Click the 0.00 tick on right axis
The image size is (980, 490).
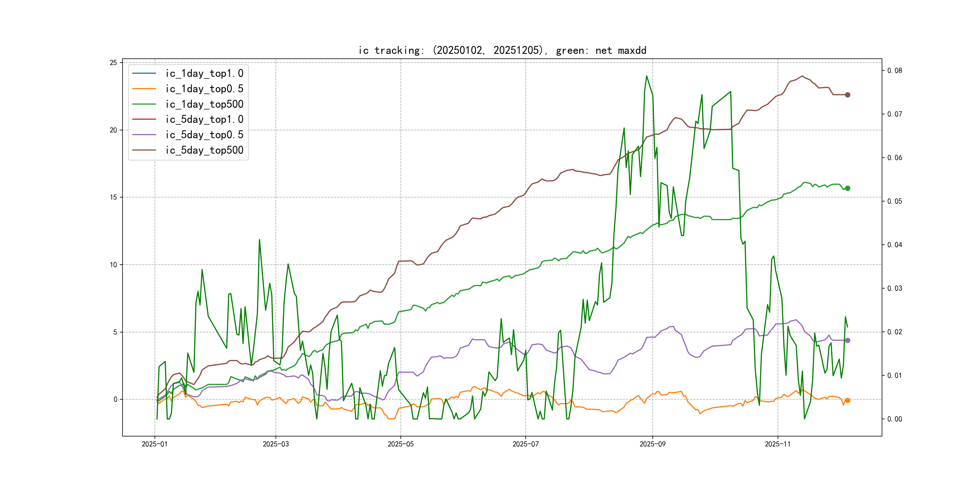click(x=894, y=419)
